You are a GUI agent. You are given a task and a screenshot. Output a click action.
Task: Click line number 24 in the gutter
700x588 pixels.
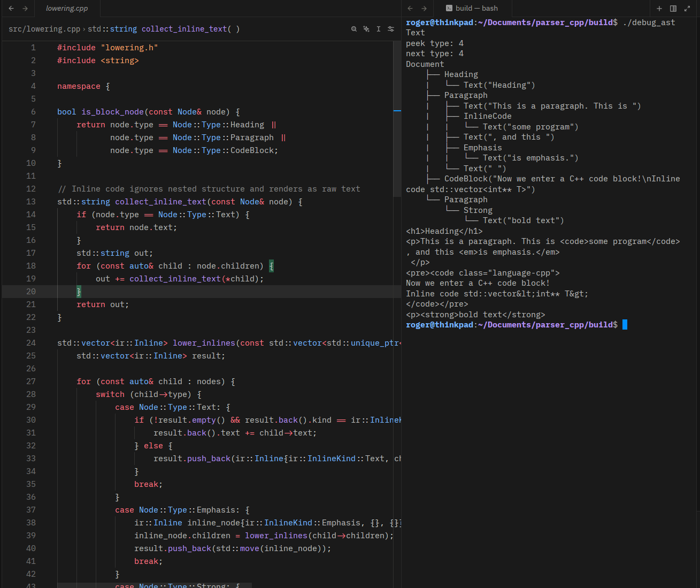[31, 343]
